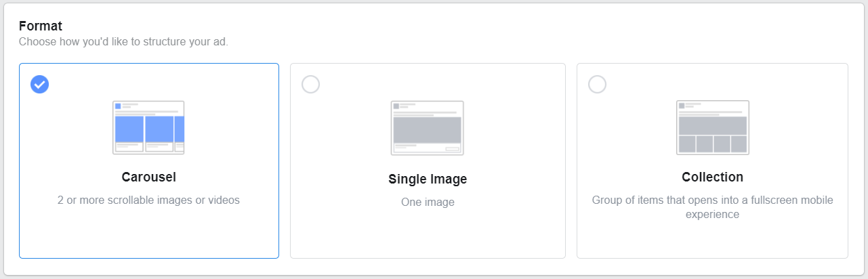Toggle the checked Carousel radio button
This screenshot has width=868, height=279.
(x=40, y=84)
